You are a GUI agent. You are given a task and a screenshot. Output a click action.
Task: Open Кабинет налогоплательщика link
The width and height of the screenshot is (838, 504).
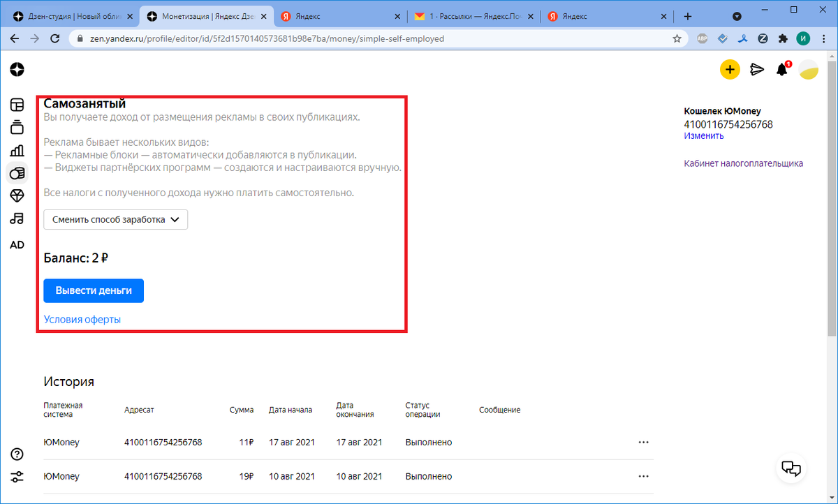(x=743, y=163)
